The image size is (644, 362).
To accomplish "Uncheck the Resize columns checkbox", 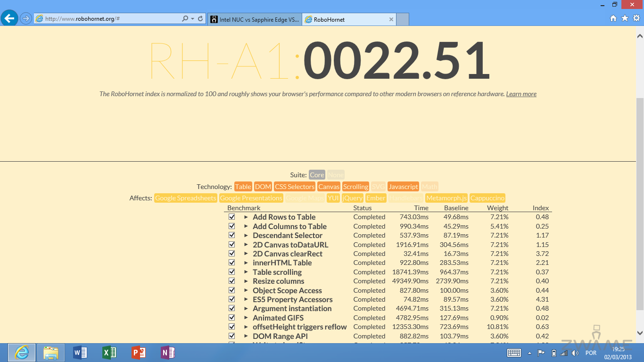I will pyautogui.click(x=231, y=281).
